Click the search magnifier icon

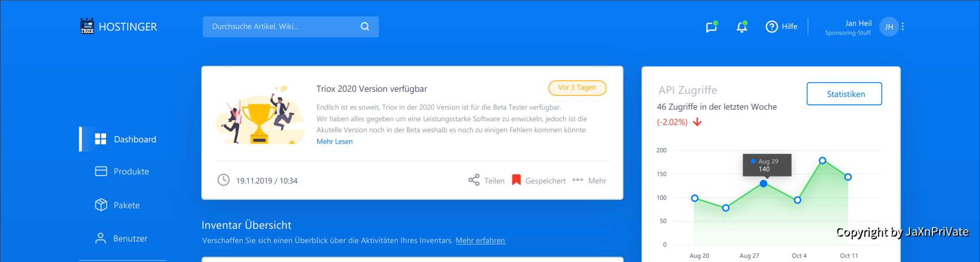[x=365, y=26]
